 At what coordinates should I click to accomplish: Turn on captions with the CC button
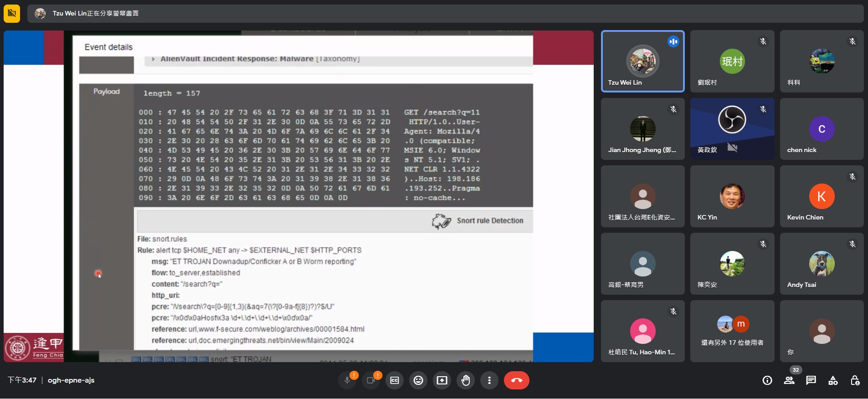click(395, 380)
